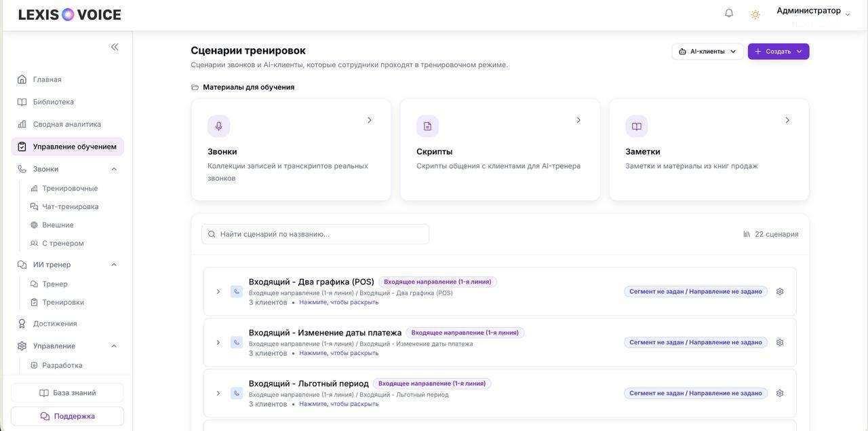Toggle the light theme sun icon

click(755, 14)
